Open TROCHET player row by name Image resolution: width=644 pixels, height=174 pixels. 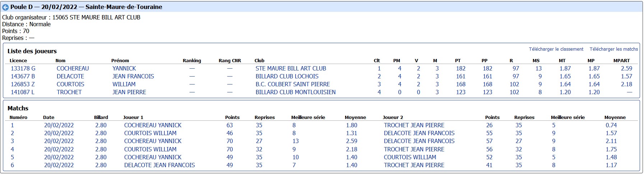tap(69, 92)
